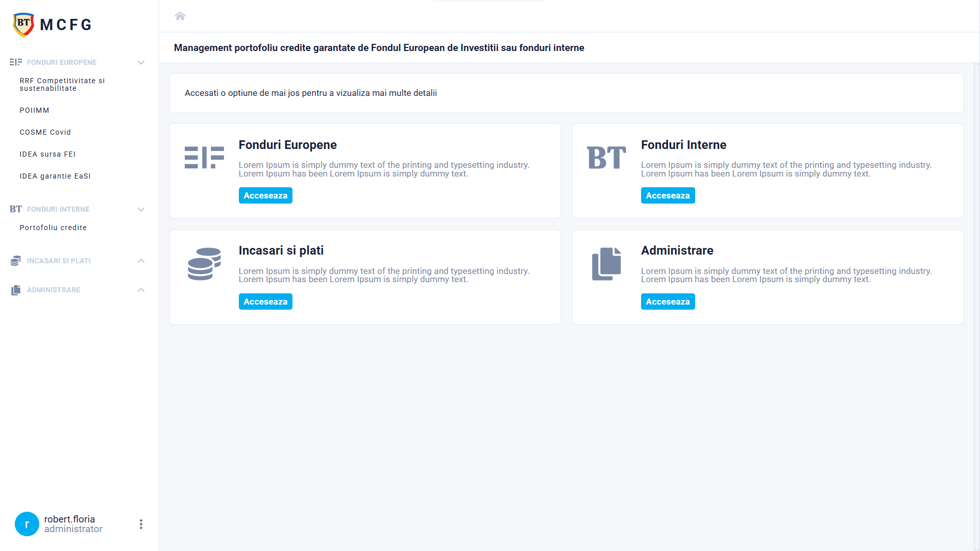Viewport: 980px width, 551px height.
Task: Click the BT icon in Fonduri Interne card
Action: click(606, 157)
